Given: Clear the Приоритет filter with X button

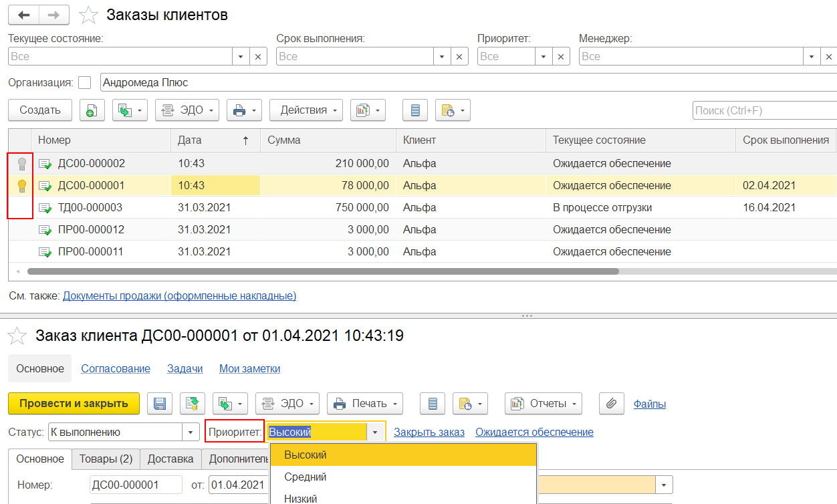Looking at the screenshot, I should (562, 57).
